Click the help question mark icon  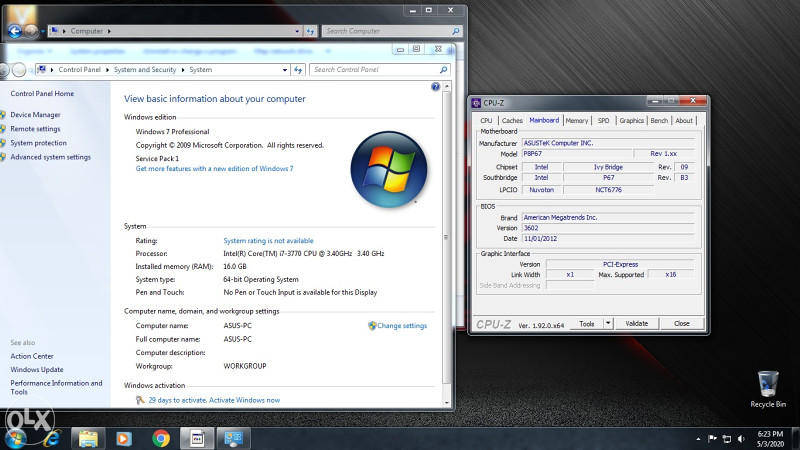[435, 87]
